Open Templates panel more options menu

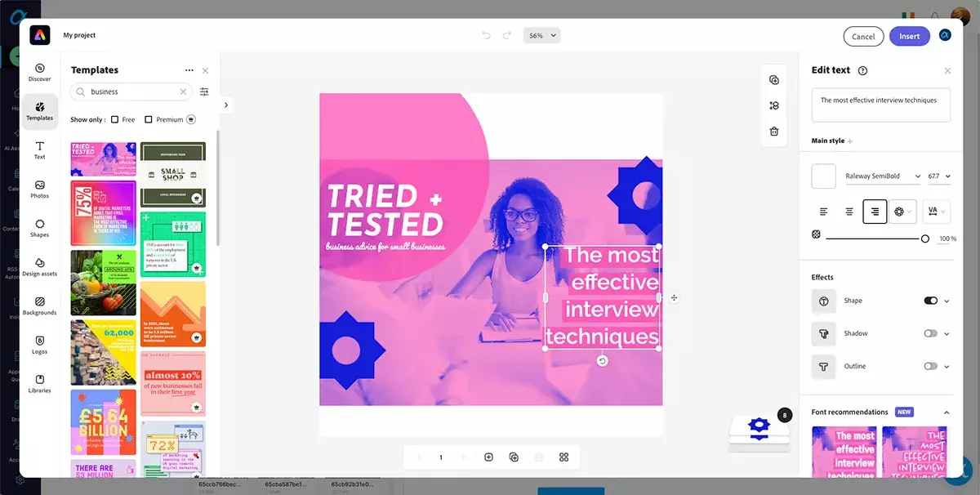(x=189, y=70)
